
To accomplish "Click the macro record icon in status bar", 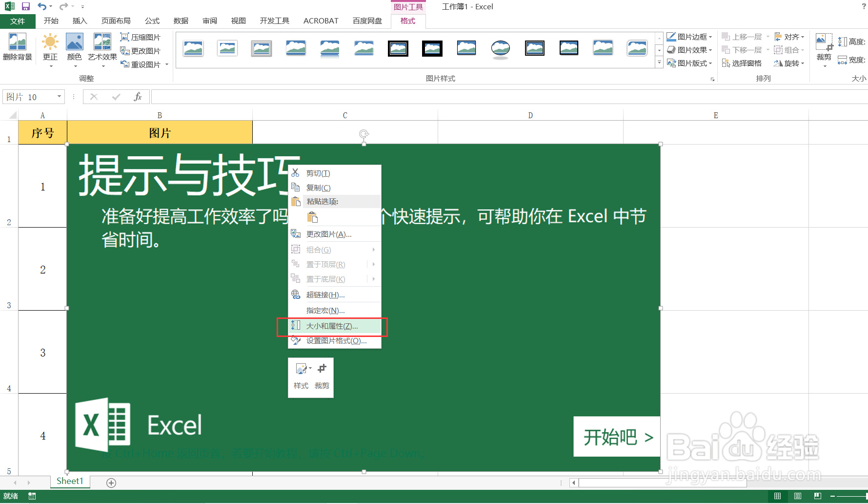I will (x=32, y=496).
